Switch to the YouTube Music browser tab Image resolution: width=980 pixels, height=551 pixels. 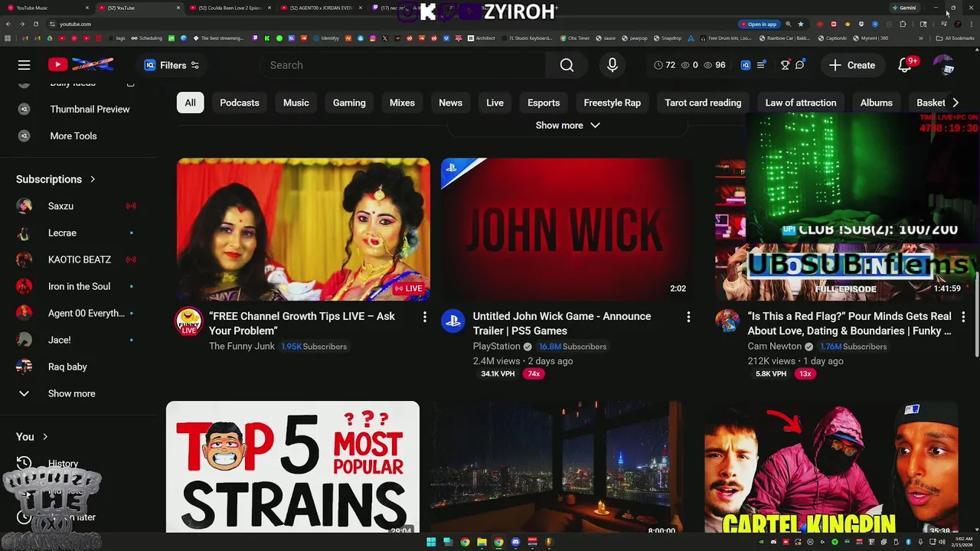[47, 8]
